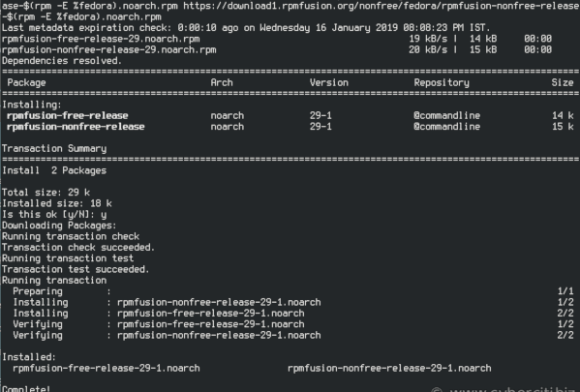Image resolution: width=580 pixels, height=392 pixels.
Task: Click the Package column header
Action: 26,83
